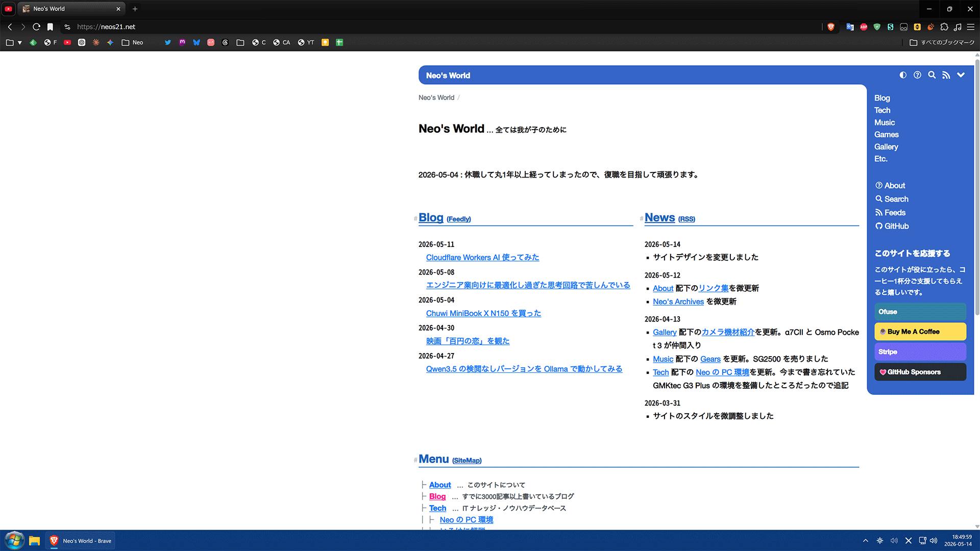This screenshot has width=980, height=551.
Task: Open the Threads bookmark icon
Action: click(x=225, y=42)
